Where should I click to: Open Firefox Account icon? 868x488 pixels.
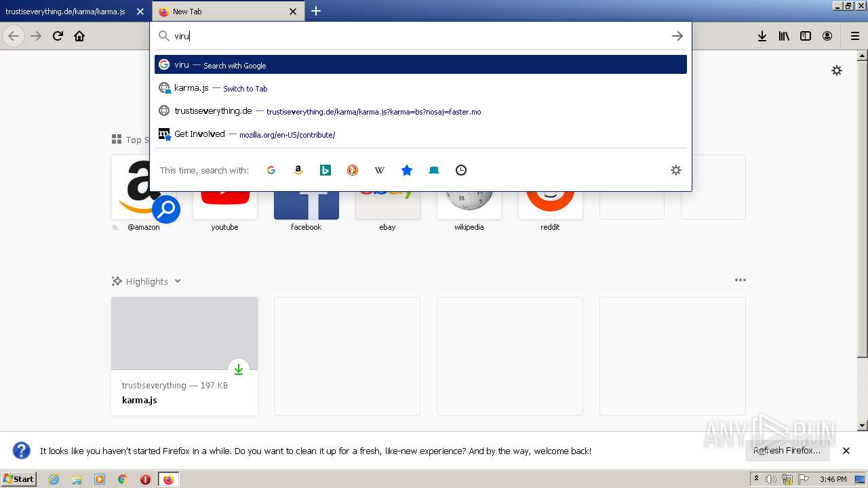point(827,36)
